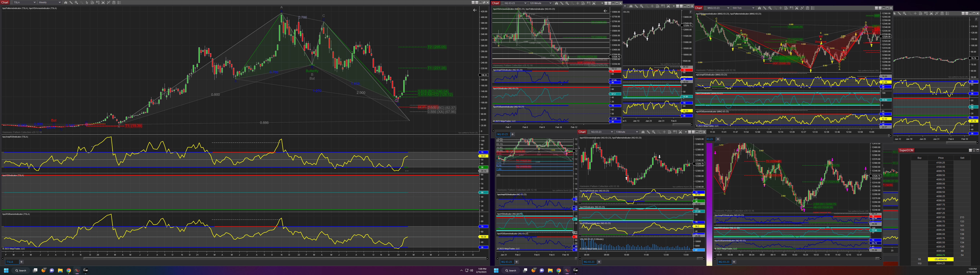
Task: Add new tab next to TSLA tab
Action: pos(21,262)
